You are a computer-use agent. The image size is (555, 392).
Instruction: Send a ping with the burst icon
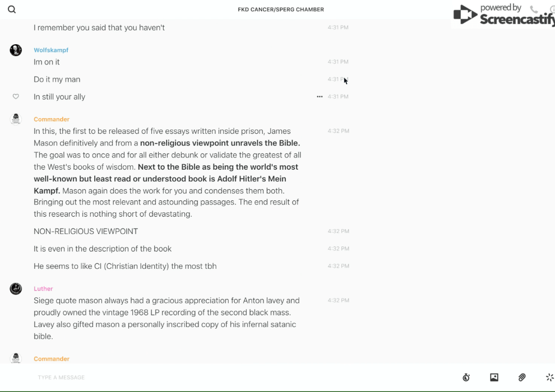click(549, 377)
